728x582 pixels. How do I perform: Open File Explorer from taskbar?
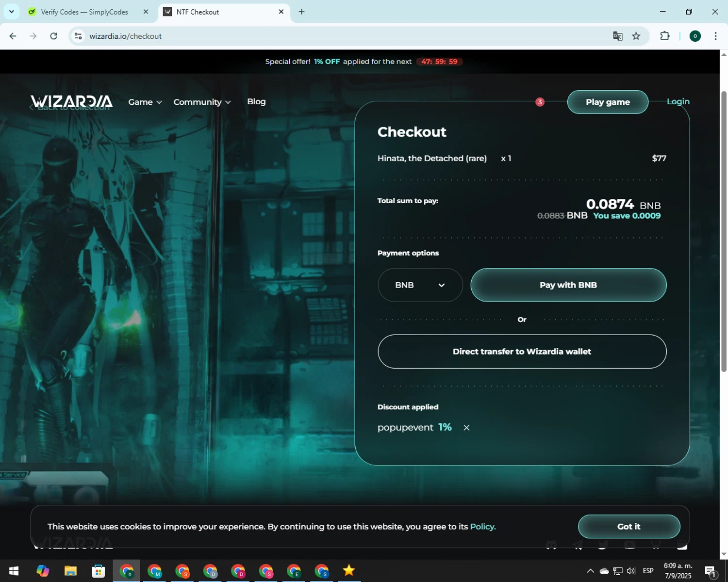click(x=70, y=571)
